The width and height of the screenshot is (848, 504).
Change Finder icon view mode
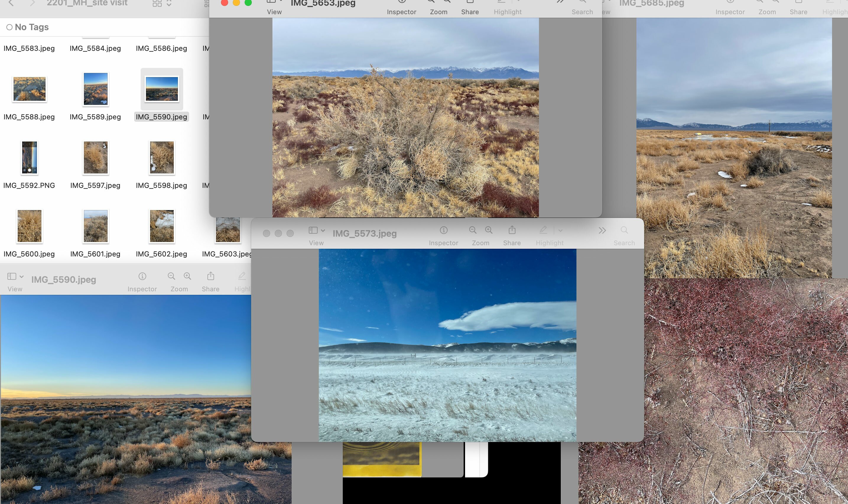click(157, 3)
